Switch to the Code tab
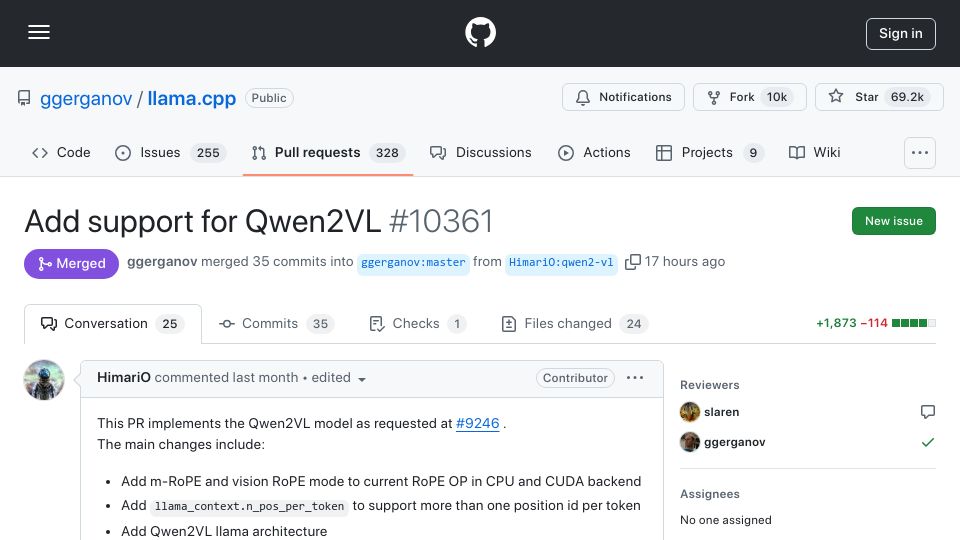The height and width of the screenshot is (540, 960). [x=61, y=152]
